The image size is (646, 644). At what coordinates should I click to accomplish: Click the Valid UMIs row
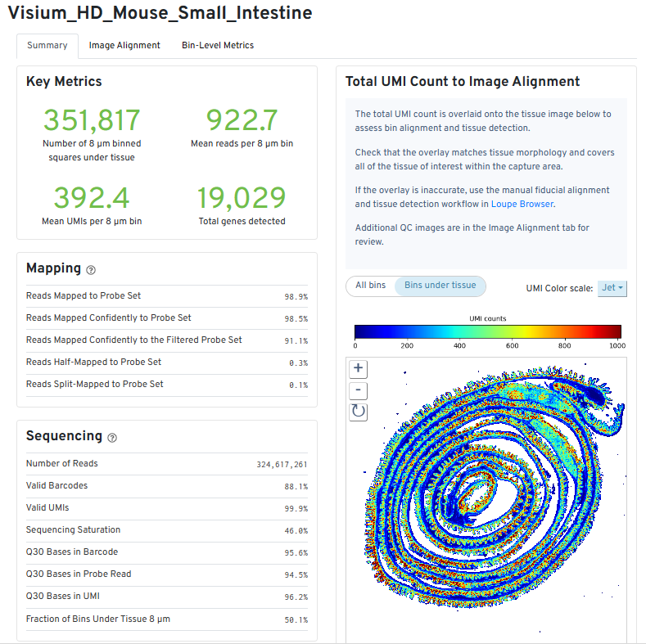[167, 508]
